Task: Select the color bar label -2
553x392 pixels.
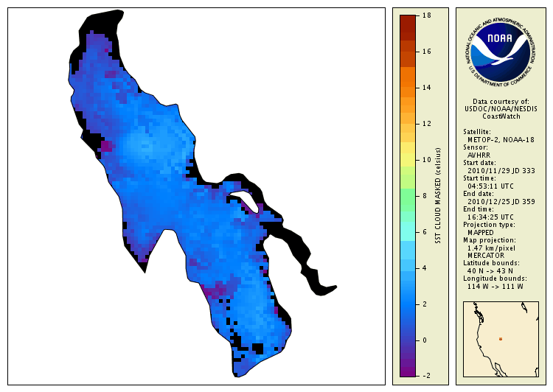Action: click(x=426, y=376)
